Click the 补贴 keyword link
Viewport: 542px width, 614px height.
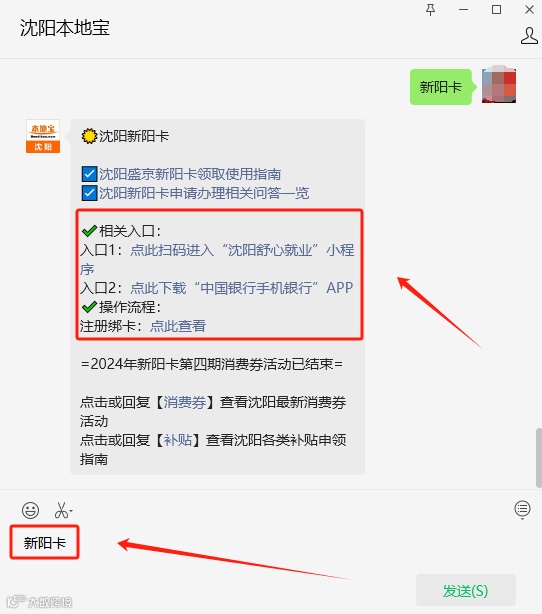tap(177, 440)
